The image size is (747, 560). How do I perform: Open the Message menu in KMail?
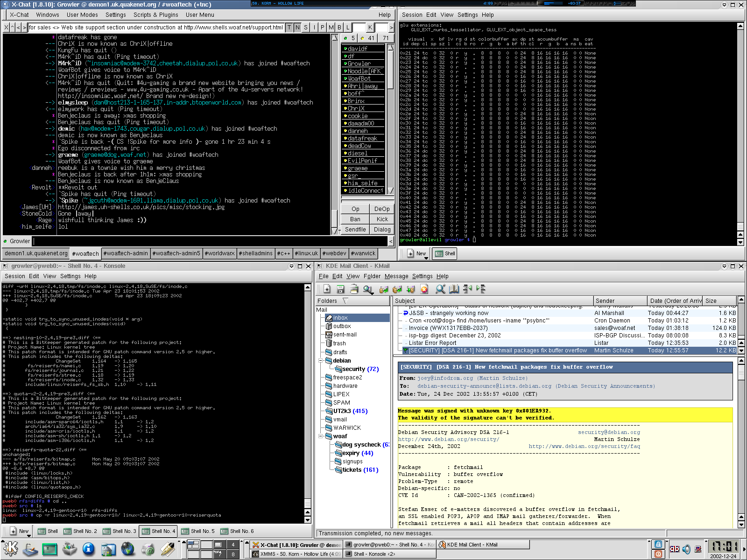396,276
